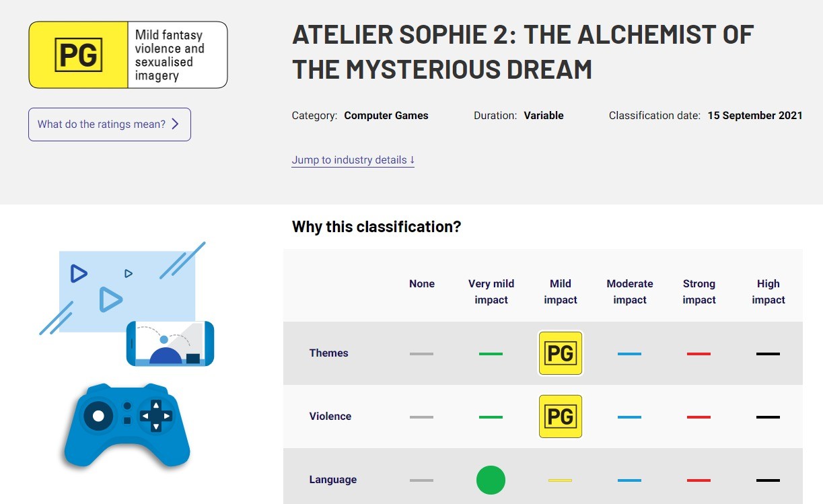Click black High impact dash in Language row
This screenshot has width=823, height=504.
[x=768, y=480]
